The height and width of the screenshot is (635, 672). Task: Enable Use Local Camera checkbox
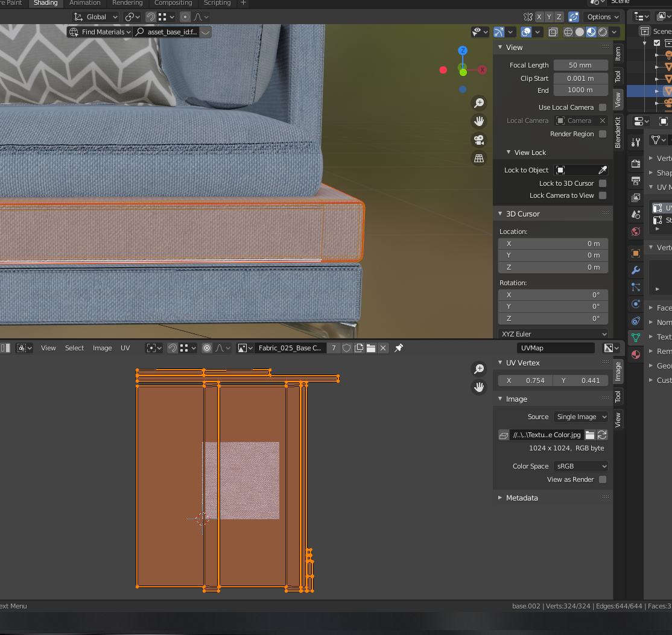coord(602,107)
